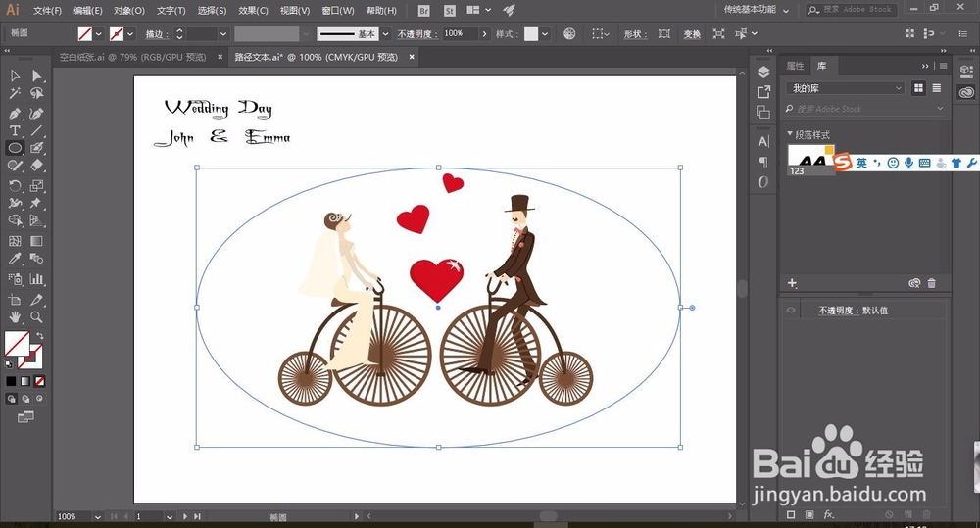Switch library to list view
The image size is (980, 528).
(x=936, y=88)
